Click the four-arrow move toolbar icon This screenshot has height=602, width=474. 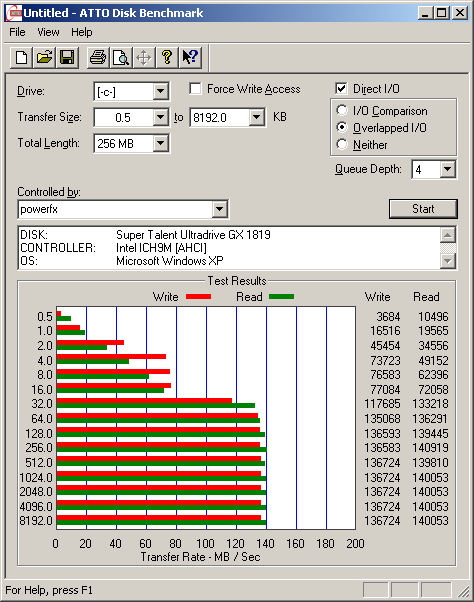click(144, 58)
